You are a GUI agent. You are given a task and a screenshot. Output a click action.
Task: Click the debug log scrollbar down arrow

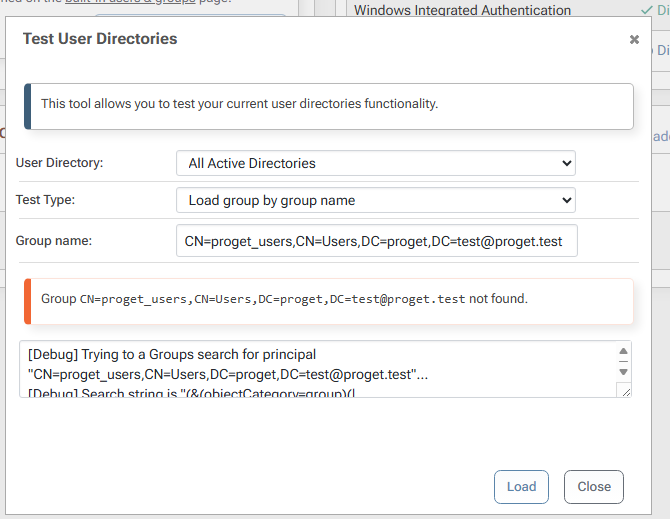point(624,372)
